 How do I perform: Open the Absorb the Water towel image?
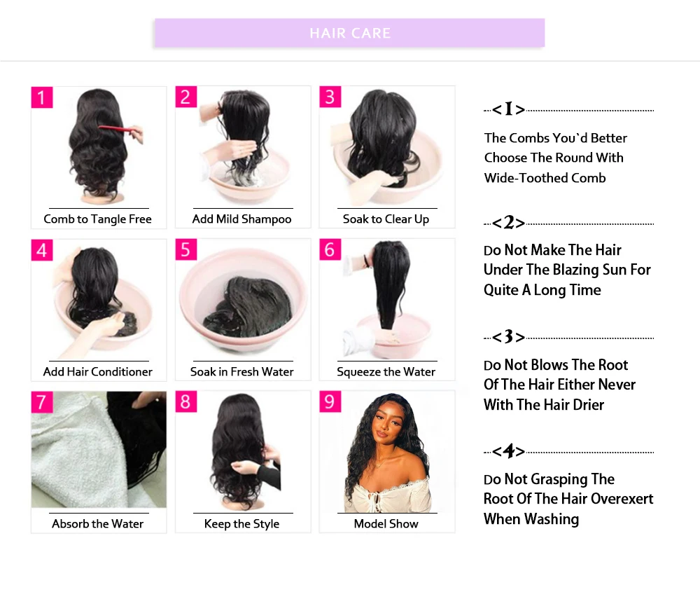point(99,450)
